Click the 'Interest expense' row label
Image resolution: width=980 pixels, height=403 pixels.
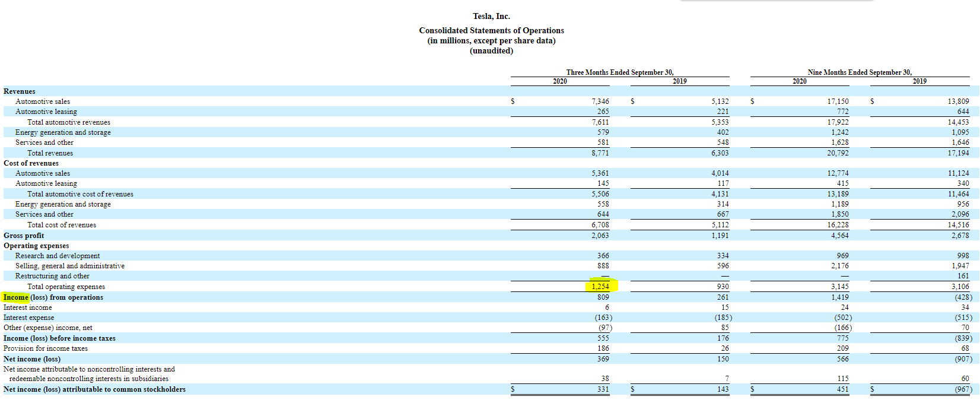28,318
